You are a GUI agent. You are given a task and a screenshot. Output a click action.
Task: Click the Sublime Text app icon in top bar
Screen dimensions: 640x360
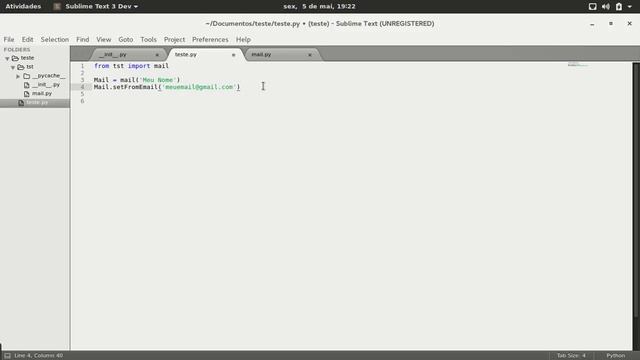57,7
